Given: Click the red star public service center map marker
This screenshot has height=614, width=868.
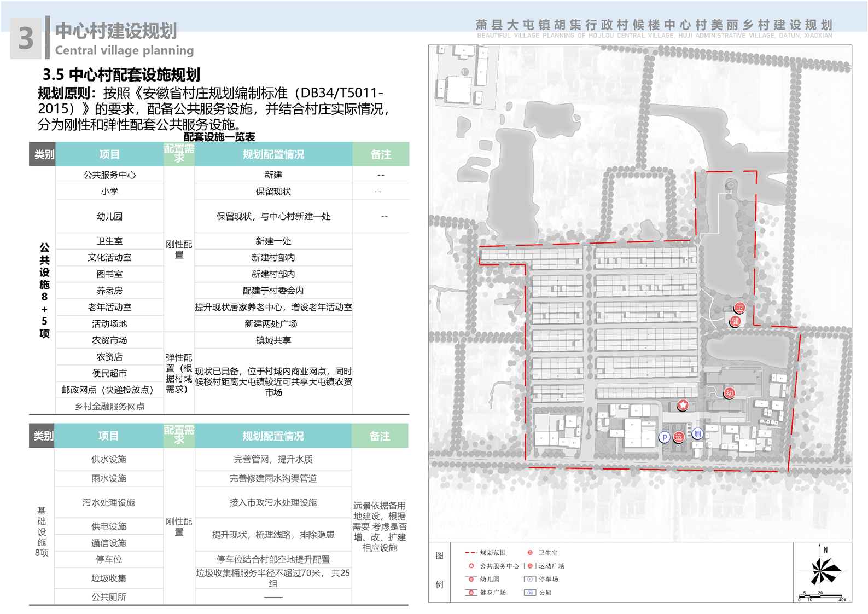Looking at the screenshot, I should [x=683, y=405].
